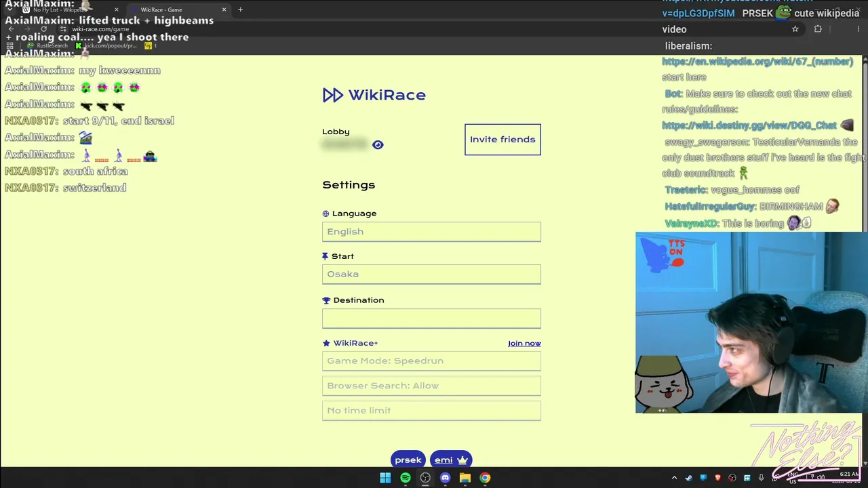Screen dimensions: 868x488
Task: Click the search tabs chevron in the tab strip
Action: (x=9, y=9)
